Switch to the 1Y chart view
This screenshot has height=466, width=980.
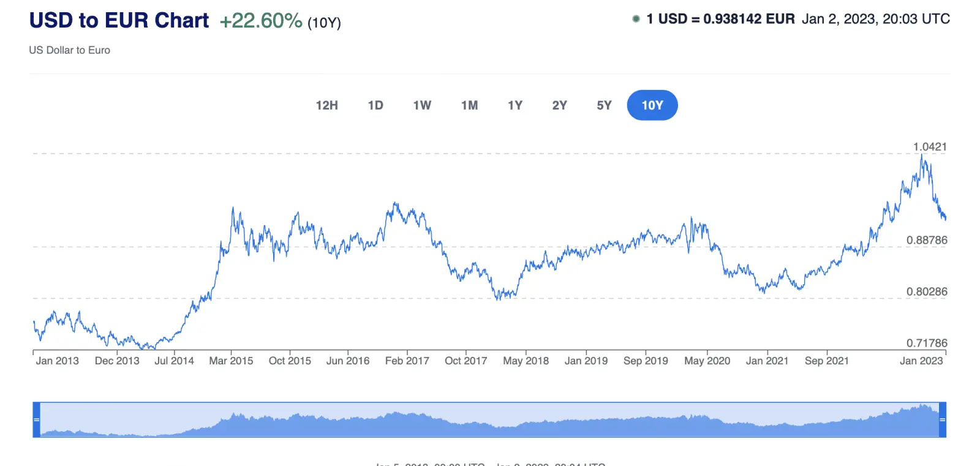(515, 105)
